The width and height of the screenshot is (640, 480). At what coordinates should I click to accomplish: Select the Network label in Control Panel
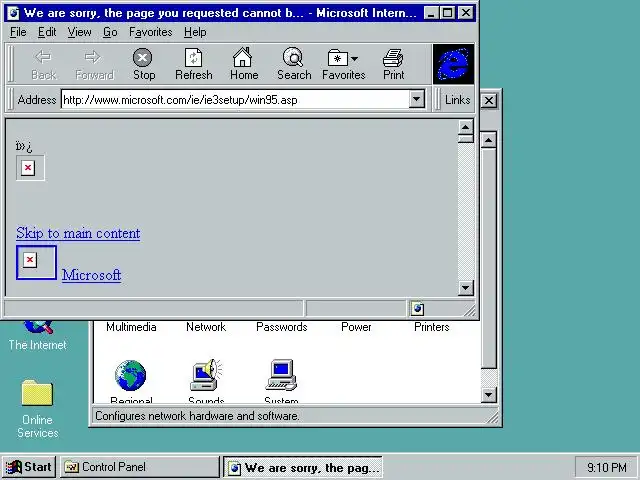(x=206, y=327)
